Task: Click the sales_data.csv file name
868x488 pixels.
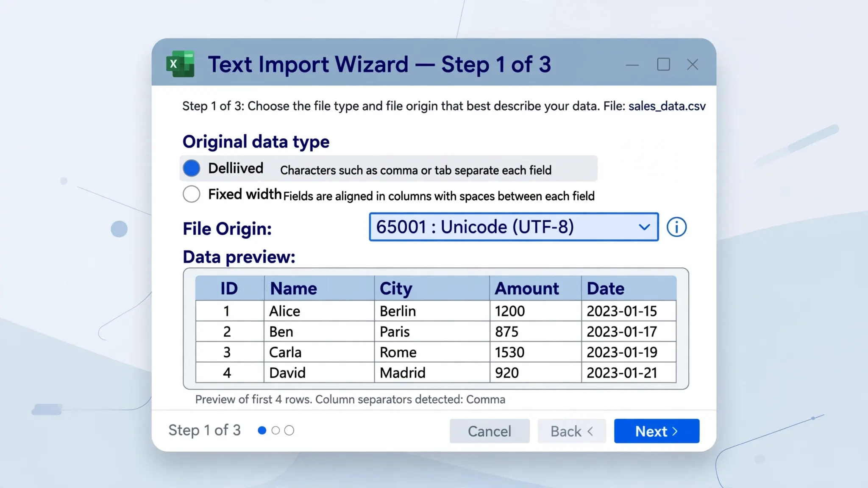Action: pos(667,106)
